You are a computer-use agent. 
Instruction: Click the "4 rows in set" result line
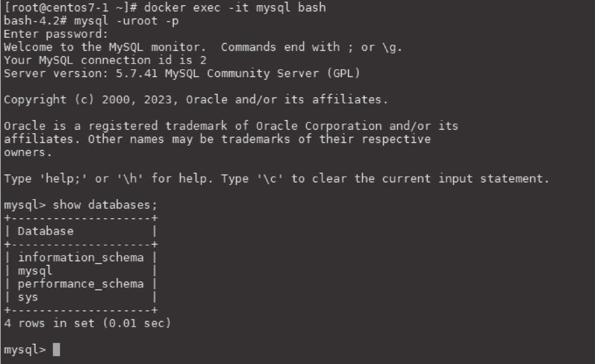pos(87,323)
